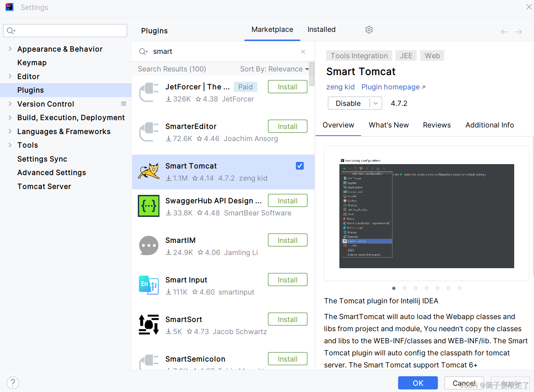The image size is (534, 392).
Task: Click SmartSort plugin icon
Action: click(x=149, y=325)
